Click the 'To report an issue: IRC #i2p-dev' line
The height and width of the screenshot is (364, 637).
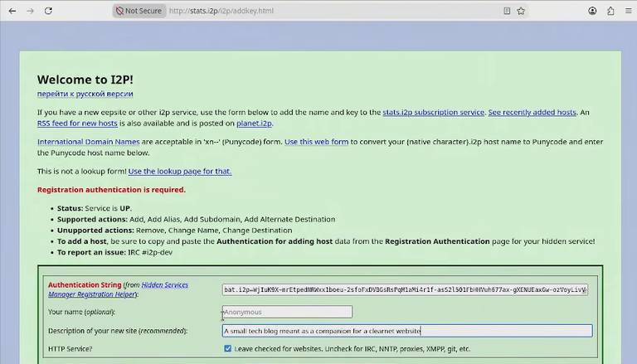[115, 252]
